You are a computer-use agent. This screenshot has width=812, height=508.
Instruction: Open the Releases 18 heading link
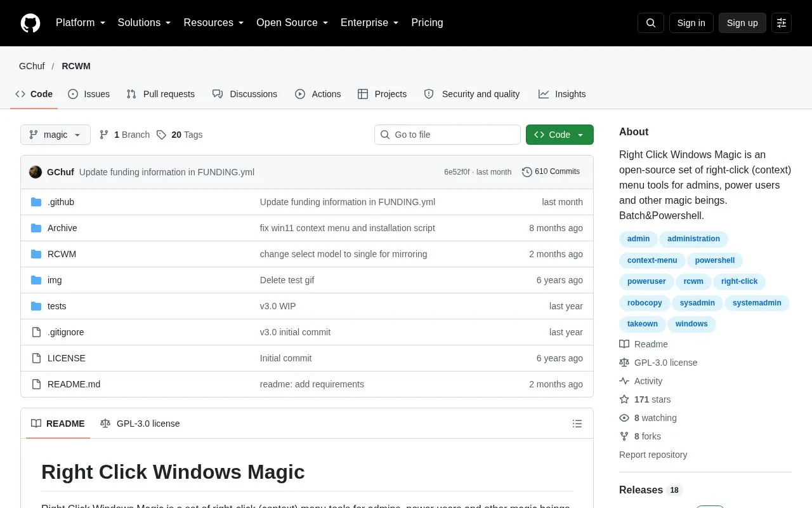(x=651, y=490)
